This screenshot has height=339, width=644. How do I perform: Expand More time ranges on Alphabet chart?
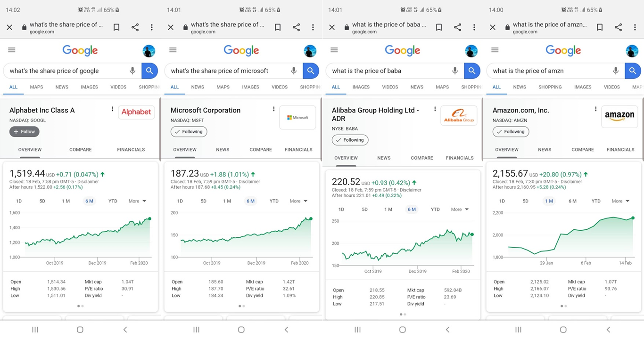[137, 201]
